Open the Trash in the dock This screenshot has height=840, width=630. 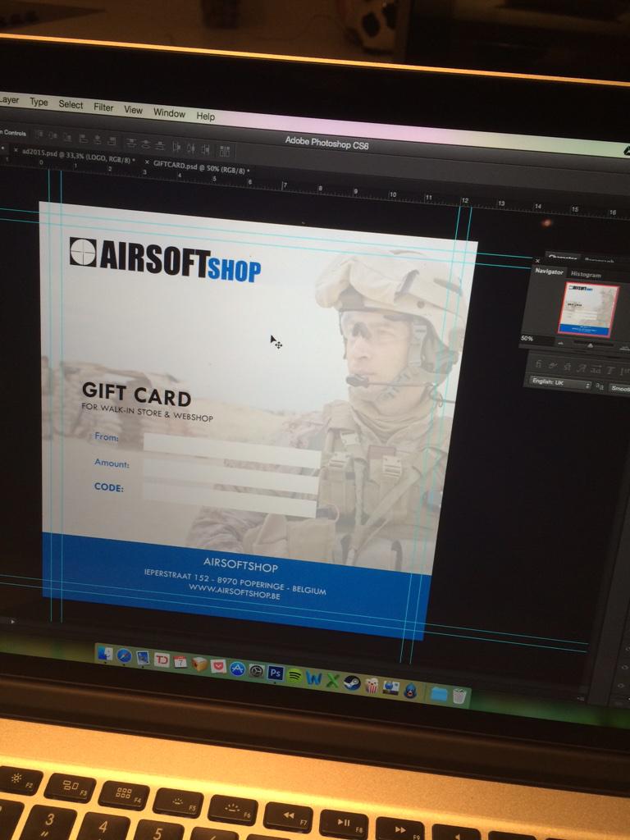tap(459, 696)
